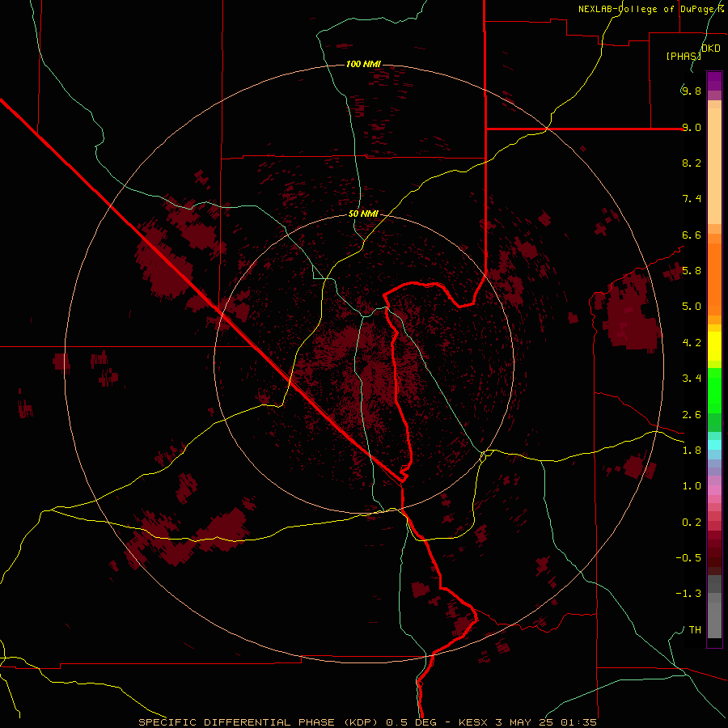Click the 4.2 scale value

click(x=692, y=343)
